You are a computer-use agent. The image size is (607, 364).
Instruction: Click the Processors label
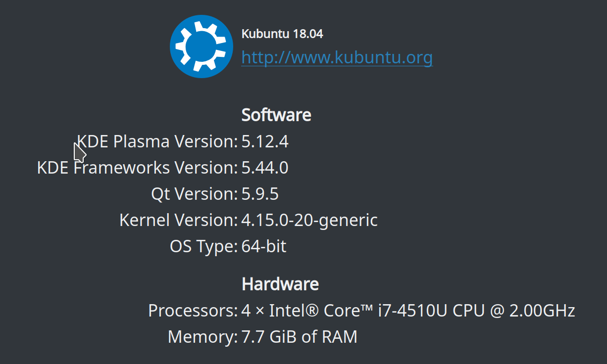click(192, 311)
